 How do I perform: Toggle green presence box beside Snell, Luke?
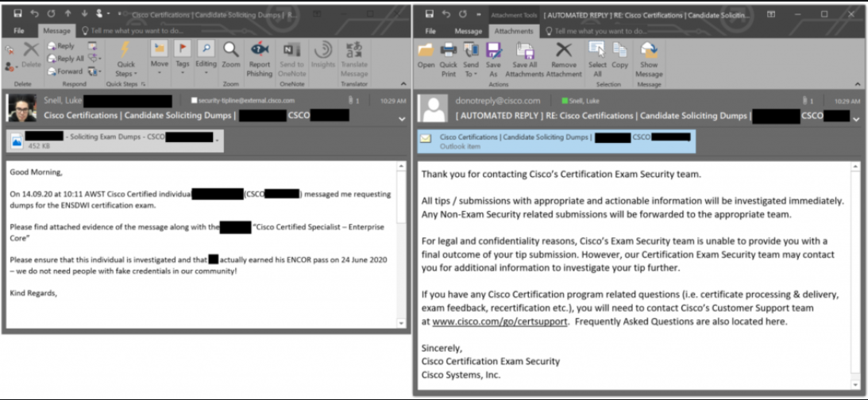tap(565, 102)
